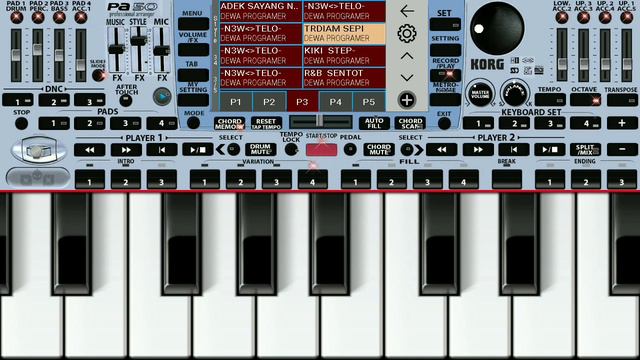Select R&B SENTOT style entry
This screenshot has width=640, height=360.
[x=344, y=78]
